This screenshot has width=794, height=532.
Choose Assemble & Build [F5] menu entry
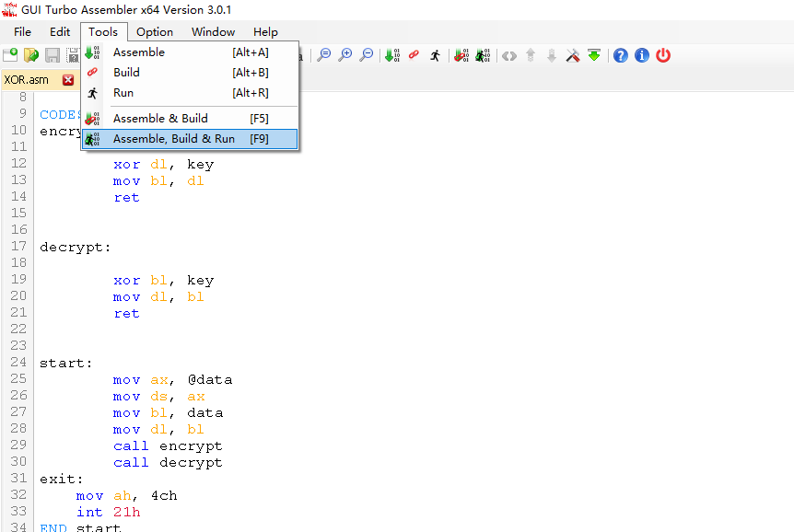coord(190,119)
